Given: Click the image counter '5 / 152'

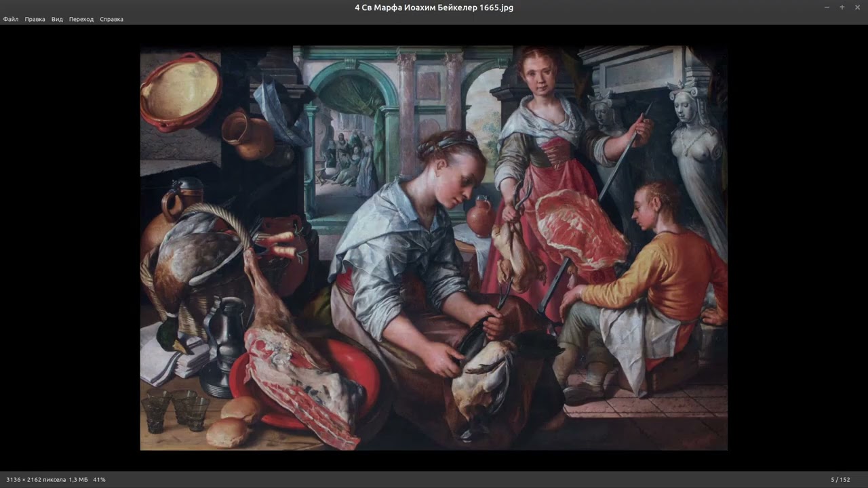Looking at the screenshot, I should click(x=840, y=480).
